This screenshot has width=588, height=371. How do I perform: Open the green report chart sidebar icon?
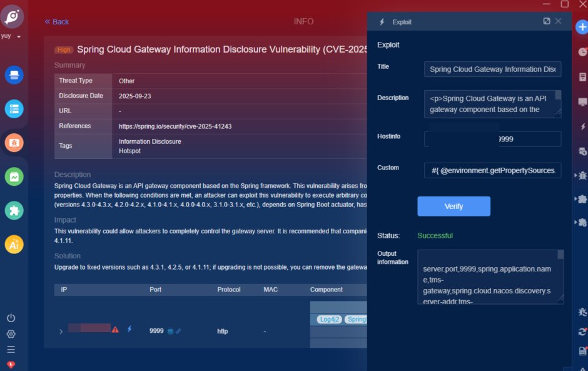14,176
